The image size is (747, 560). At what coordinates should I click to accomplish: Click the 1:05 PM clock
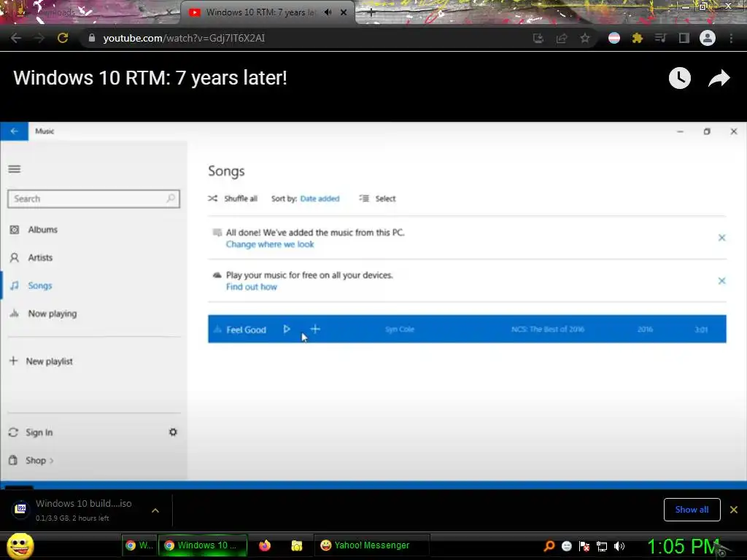(x=683, y=546)
